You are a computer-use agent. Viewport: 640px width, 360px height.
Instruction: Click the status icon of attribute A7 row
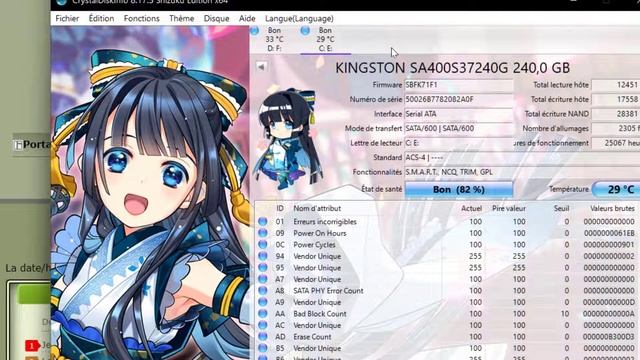click(x=263, y=279)
